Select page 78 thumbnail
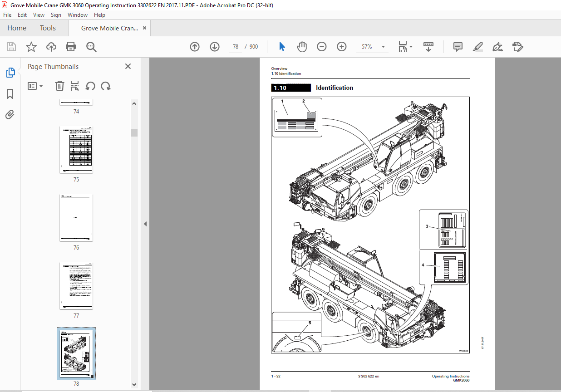Image resolution: width=561 pixels, height=392 pixels. (x=76, y=353)
